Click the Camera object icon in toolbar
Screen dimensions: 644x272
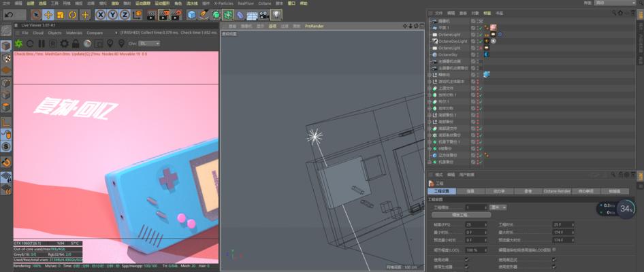pos(263,15)
